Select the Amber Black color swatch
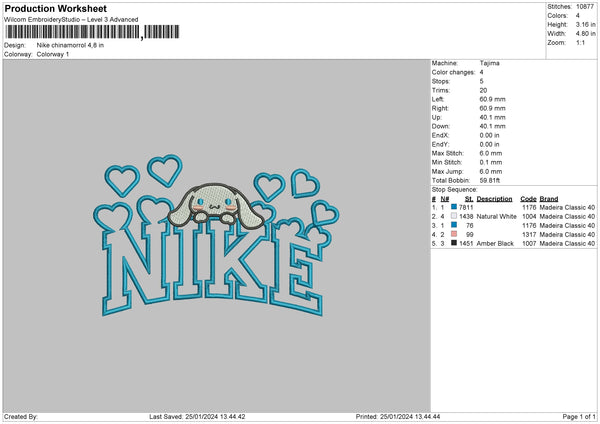The image size is (600, 424). (x=454, y=243)
